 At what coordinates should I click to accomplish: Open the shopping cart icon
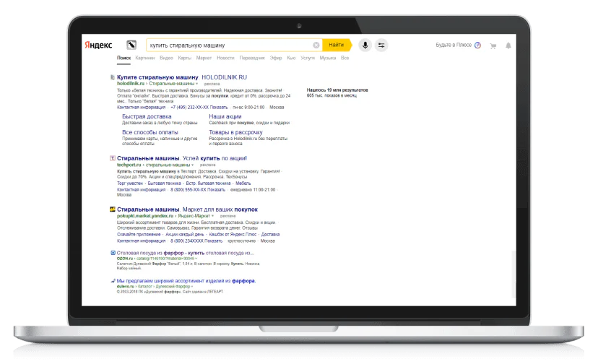click(x=493, y=45)
